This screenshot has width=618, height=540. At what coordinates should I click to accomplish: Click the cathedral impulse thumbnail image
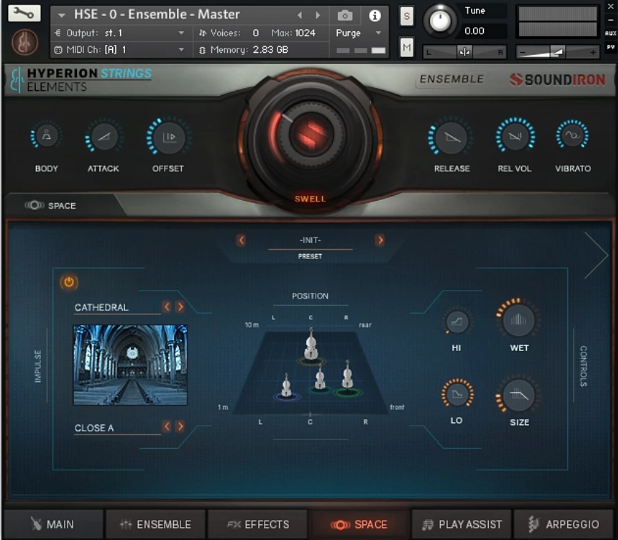[130, 365]
